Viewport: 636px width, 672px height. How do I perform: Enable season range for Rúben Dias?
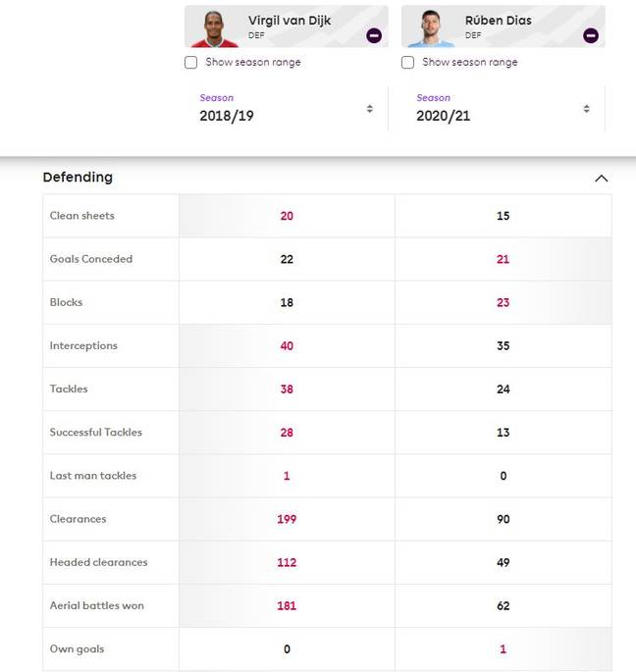click(x=407, y=63)
